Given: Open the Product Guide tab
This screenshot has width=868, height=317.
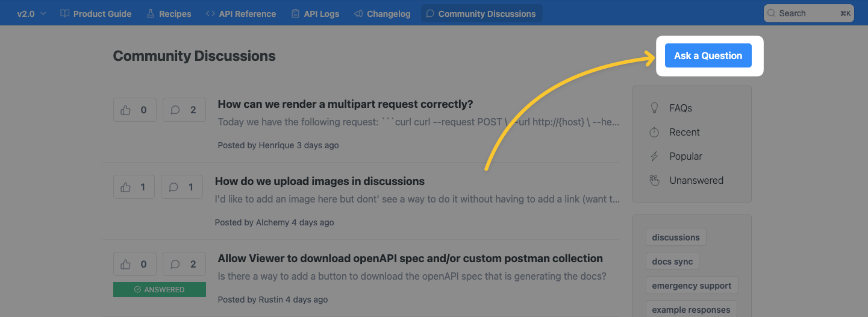Looking at the screenshot, I should coord(96,14).
